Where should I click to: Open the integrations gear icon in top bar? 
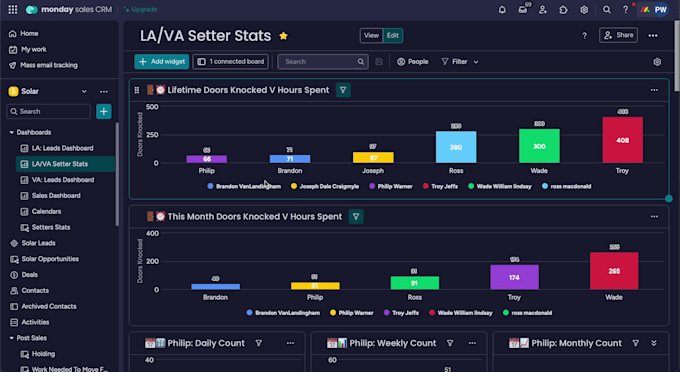(584, 10)
